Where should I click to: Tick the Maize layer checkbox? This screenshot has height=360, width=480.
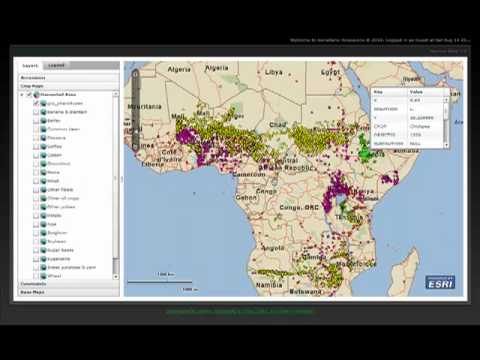36,172
